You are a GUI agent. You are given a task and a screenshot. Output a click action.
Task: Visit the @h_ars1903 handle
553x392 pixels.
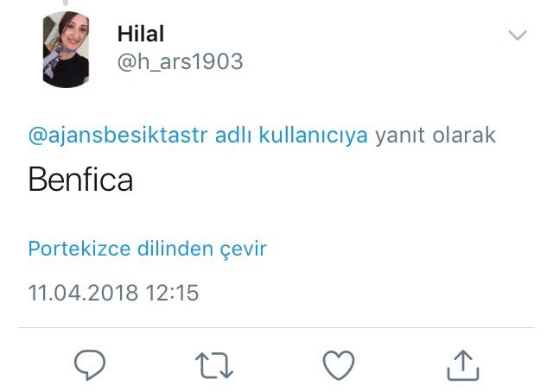(180, 61)
